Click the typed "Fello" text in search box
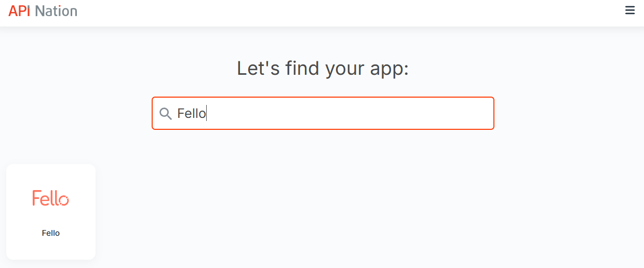Viewport: 644px width, 268px height. tap(191, 113)
